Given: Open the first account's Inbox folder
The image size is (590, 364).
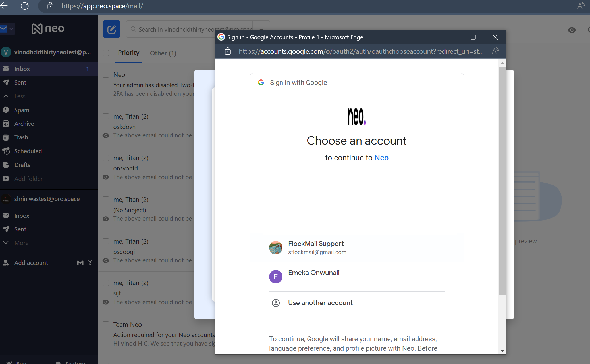Looking at the screenshot, I should (x=49, y=69).
